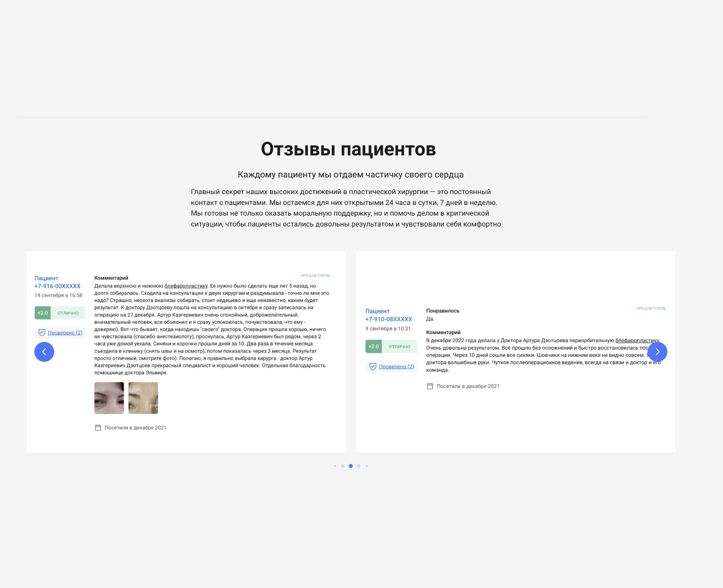Select the second carousel pagination dot

tap(343, 466)
